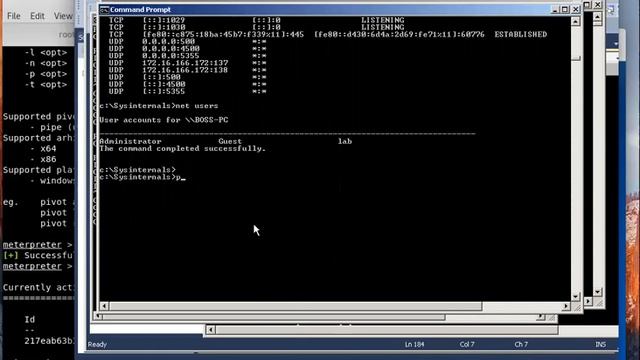Click the UDP '0.0.0.0:5355' row
Image resolution: width=640 pixels, height=360 pixels.
tap(188, 56)
